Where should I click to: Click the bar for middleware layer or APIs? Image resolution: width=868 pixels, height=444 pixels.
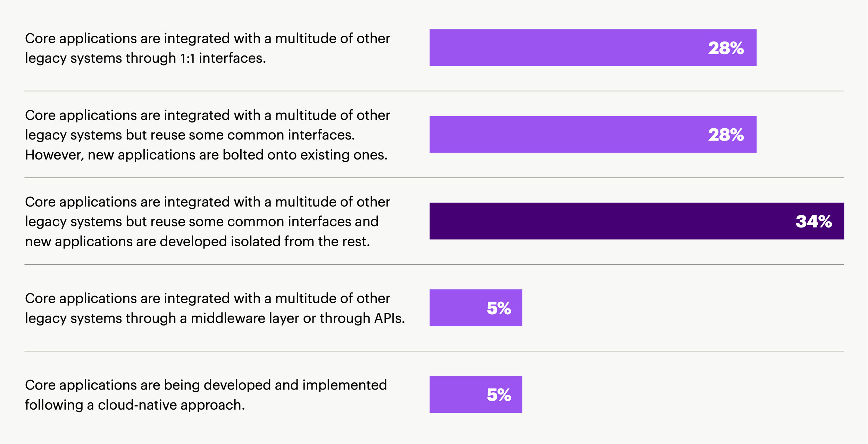(x=455, y=308)
